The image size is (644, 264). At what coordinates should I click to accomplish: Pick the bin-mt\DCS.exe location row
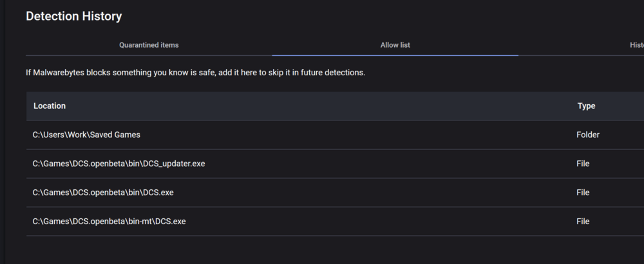[109, 222]
